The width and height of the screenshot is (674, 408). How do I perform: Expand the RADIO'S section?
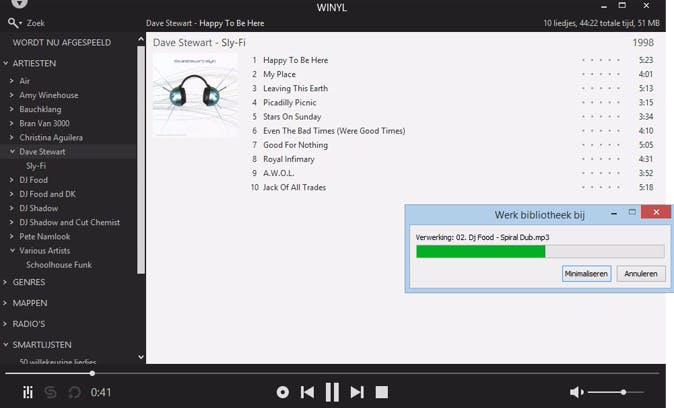6,324
